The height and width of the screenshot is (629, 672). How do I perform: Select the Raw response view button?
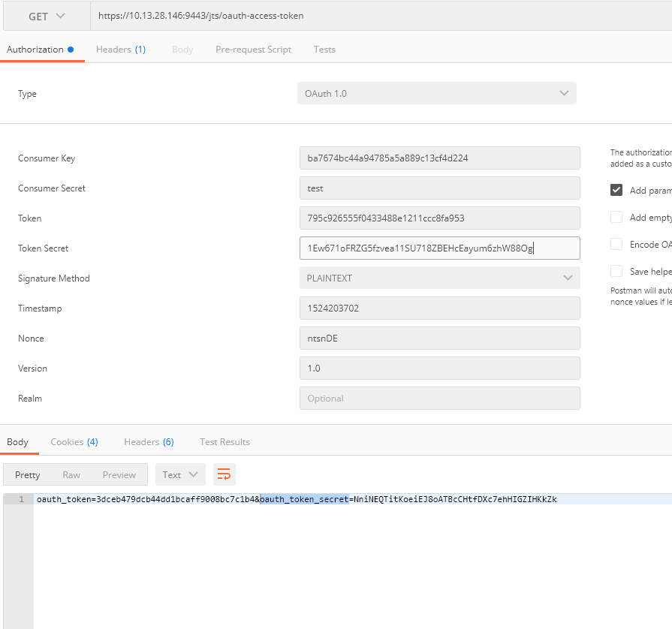coord(71,474)
